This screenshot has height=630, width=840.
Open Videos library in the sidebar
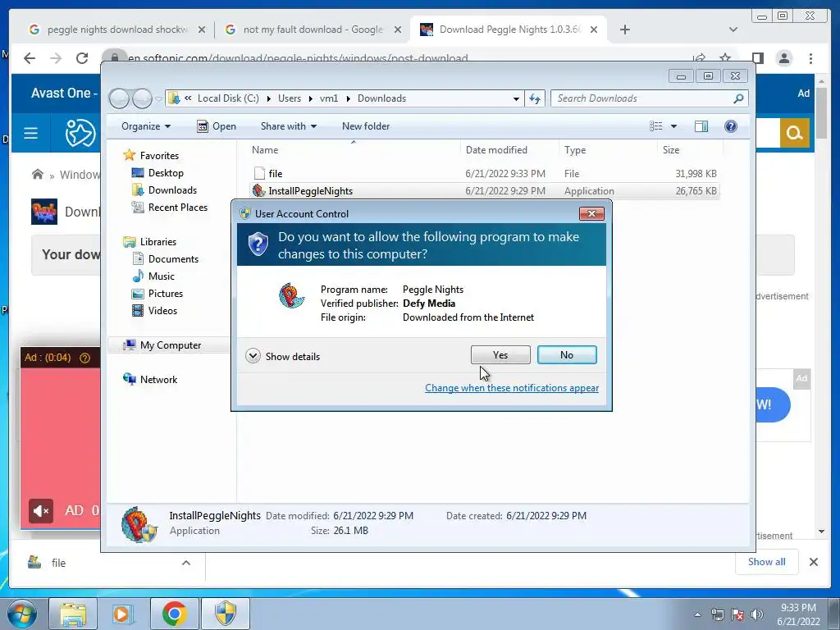click(162, 311)
